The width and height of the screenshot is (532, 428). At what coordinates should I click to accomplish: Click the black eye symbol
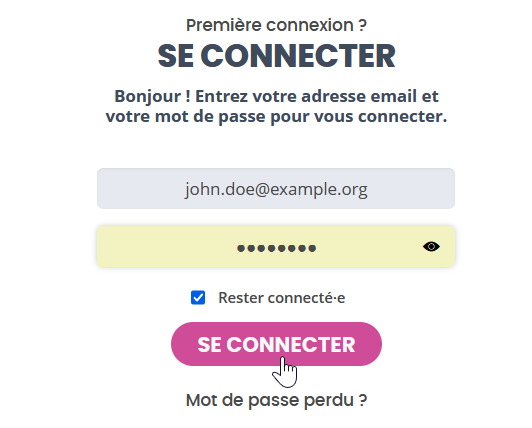pos(431,246)
